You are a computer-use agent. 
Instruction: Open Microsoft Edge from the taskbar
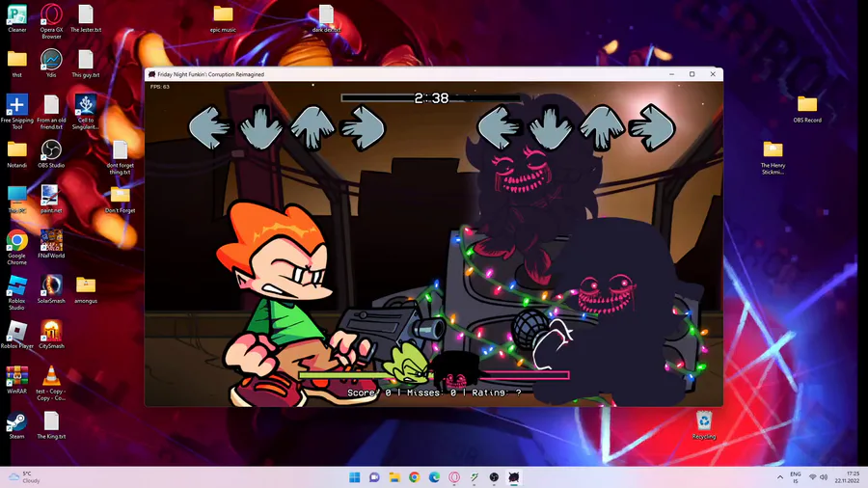pos(434,477)
